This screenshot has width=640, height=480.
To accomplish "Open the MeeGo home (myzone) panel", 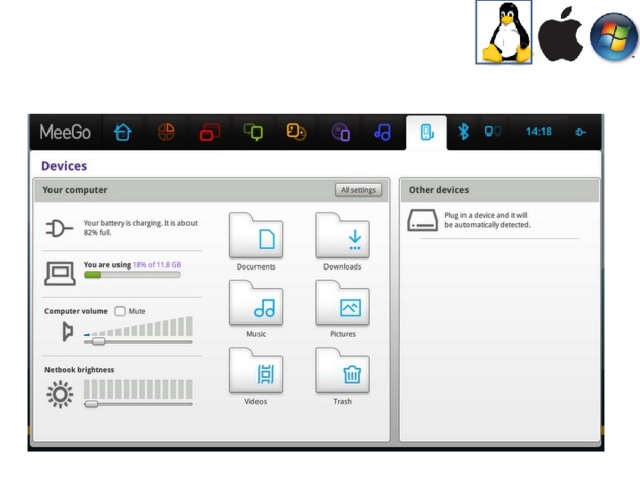I will pyautogui.click(x=122, y=132).
